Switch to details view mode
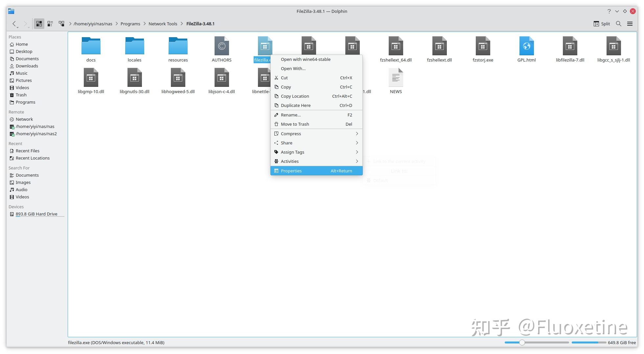The image size is (644, 354). [x=50, y=23]
